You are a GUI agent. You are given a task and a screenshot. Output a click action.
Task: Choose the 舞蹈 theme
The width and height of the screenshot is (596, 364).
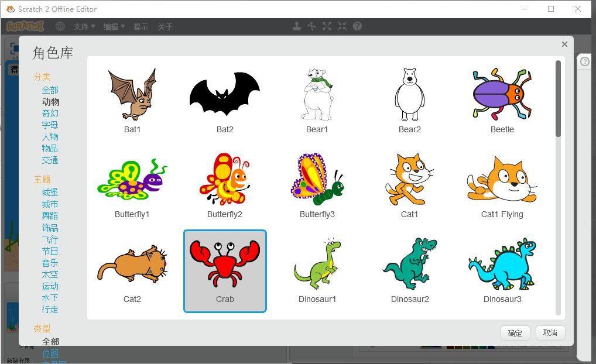(x=50, y=216)
